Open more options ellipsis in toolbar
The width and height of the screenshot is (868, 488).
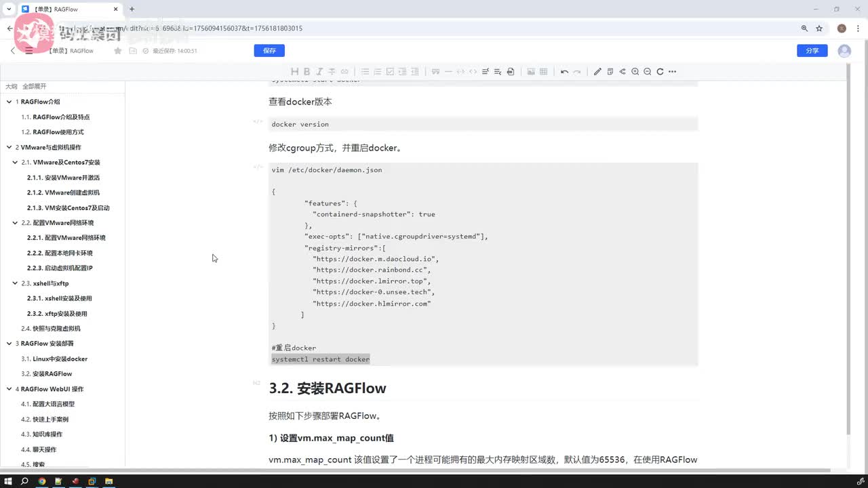coord(673,72)
